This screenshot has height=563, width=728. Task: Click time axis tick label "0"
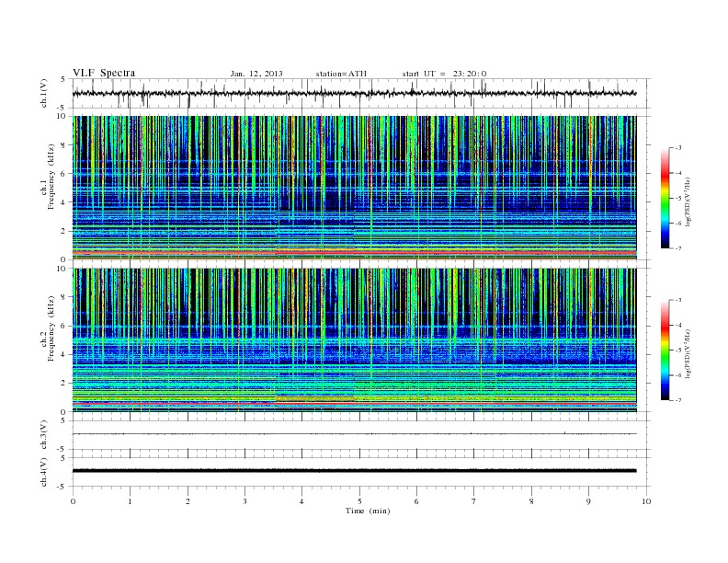point(73,501)
